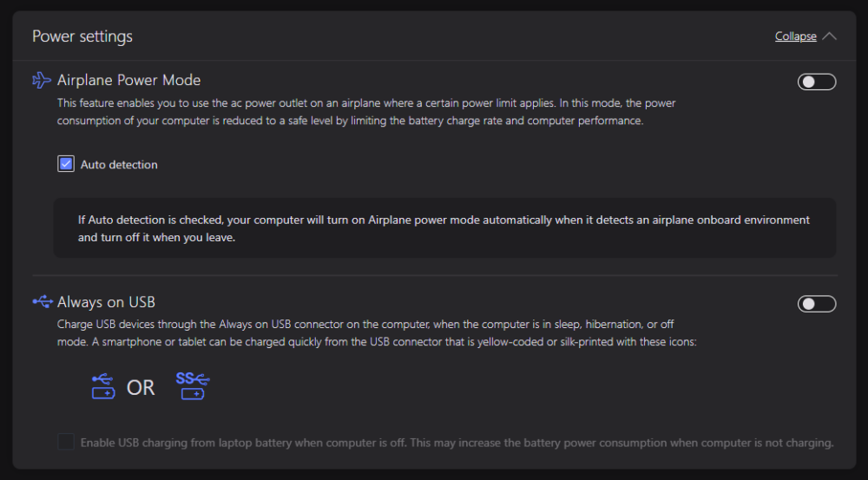Collapse Power settings using the chevron arrow
This screenshot has width=868, height=480.
[829, 36]
